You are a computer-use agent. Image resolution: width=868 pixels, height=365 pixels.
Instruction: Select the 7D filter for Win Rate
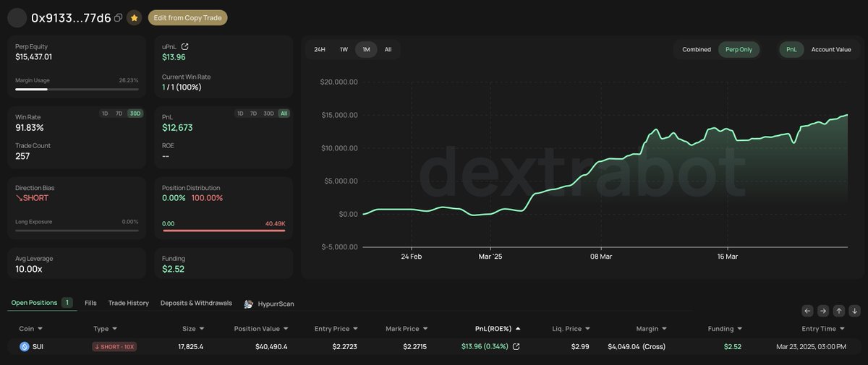click(119, 113)
